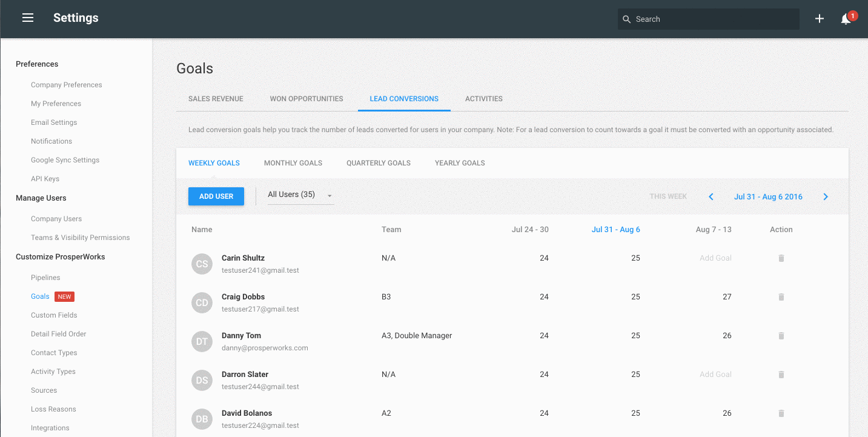
Task: Click the red NEW badge beside Goals
Action: [x=65, y=296]
